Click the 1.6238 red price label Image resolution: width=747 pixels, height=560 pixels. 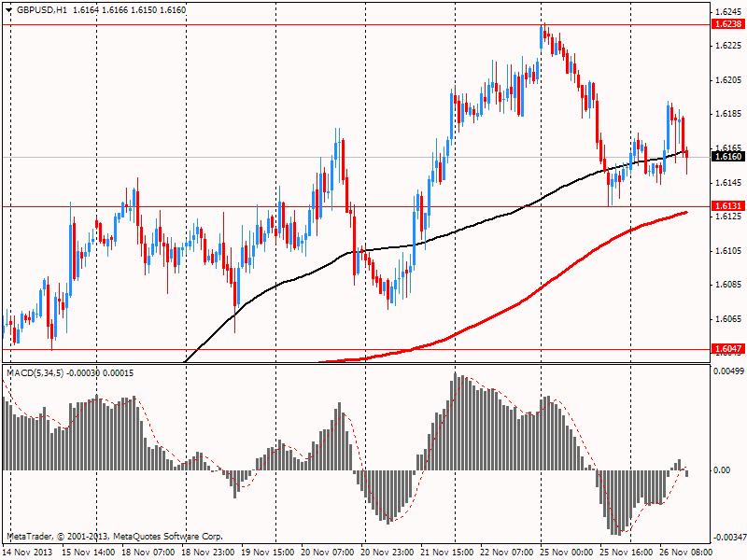click(728, 24)
